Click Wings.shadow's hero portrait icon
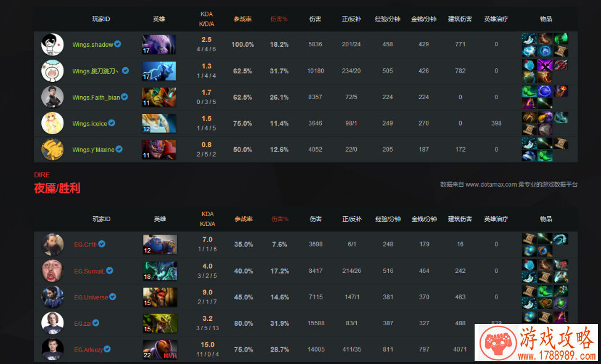Viewport: 601px width, 364px height. tap(158, 44)
